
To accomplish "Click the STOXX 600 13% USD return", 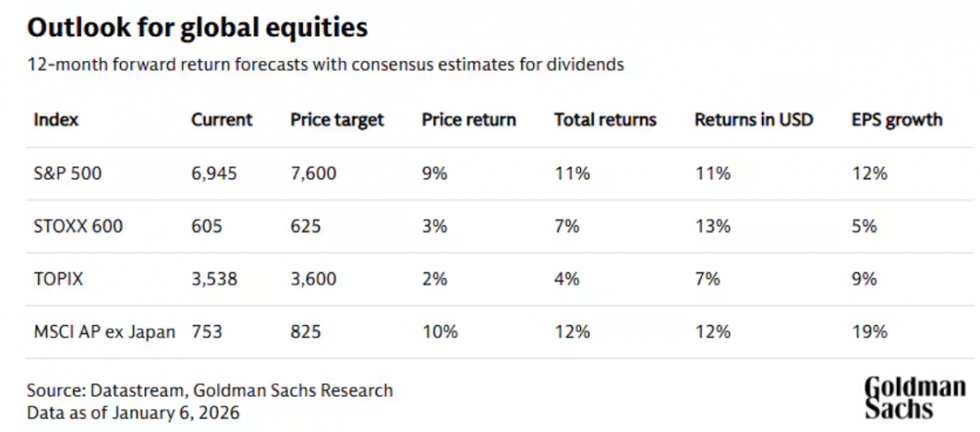I will coord(712,226).
